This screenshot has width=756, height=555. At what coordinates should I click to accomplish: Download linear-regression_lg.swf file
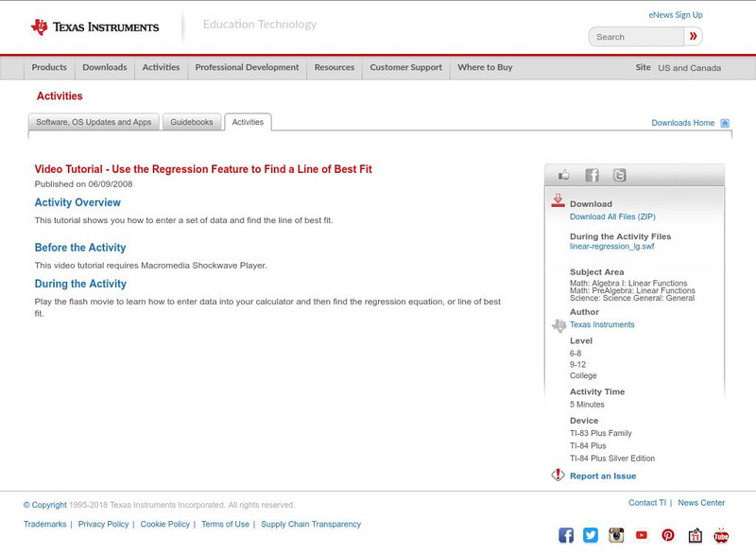(x=611, y=247)
